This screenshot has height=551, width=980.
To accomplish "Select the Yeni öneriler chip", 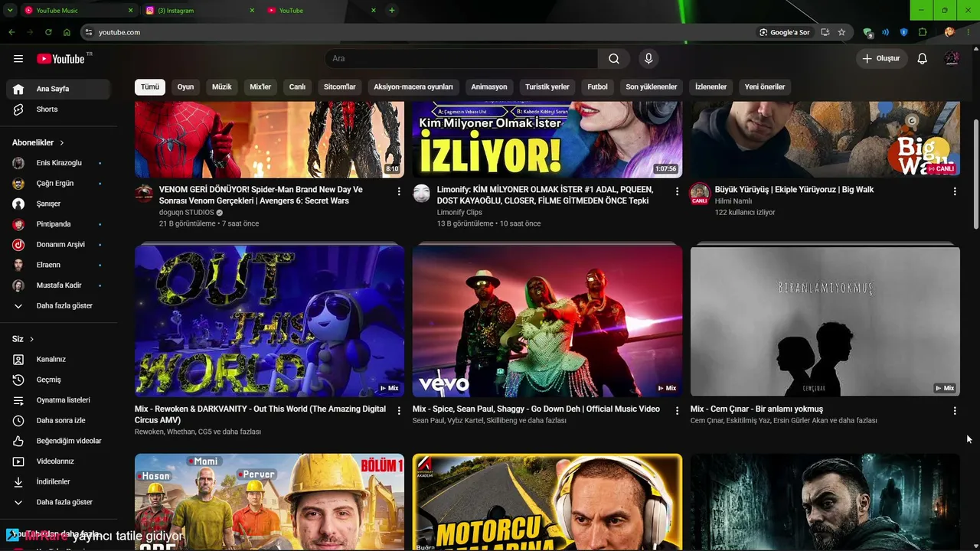I will click(765, 87).
